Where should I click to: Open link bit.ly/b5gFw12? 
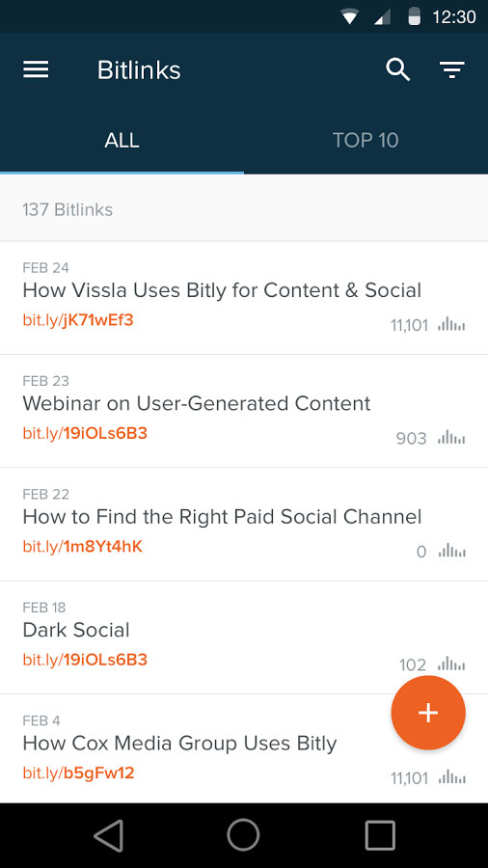(x=78, y=773)
